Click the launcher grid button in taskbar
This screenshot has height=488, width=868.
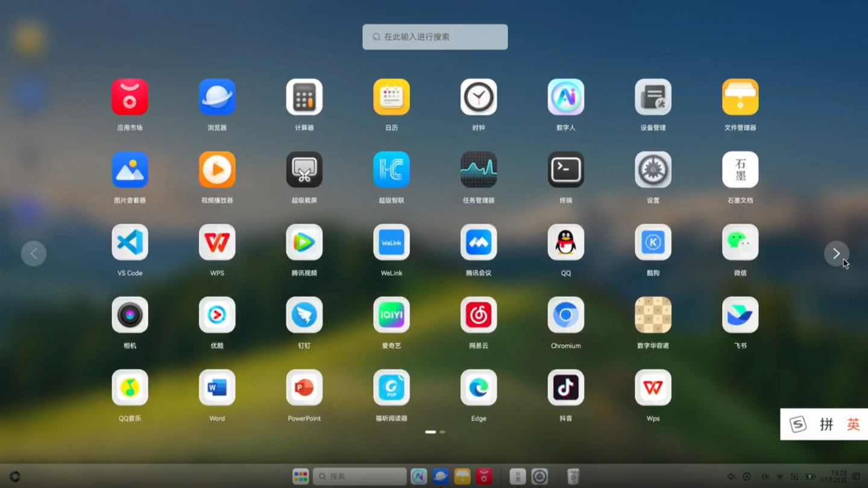pyautogui.click(x=300, y=477)
